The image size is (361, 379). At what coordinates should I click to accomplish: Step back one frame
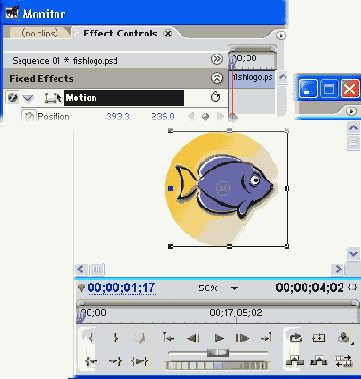[x=193, y=338]
